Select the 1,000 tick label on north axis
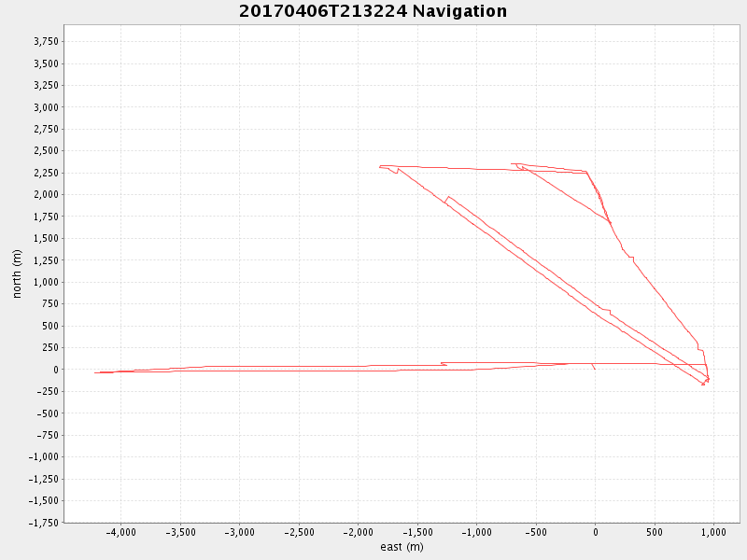747x560 pixels. coord(46,282)
